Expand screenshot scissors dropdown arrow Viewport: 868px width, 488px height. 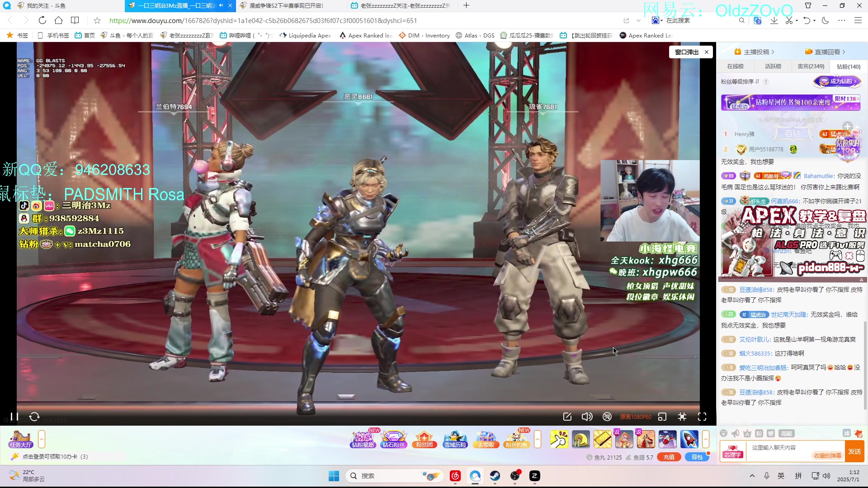[797, 20]
